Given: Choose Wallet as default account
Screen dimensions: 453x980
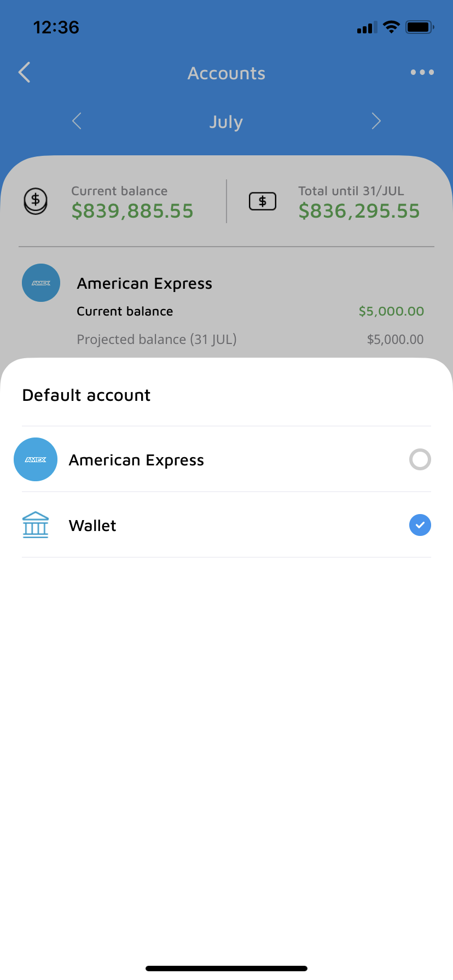Looking at the screenshot, I should (226, 525).
